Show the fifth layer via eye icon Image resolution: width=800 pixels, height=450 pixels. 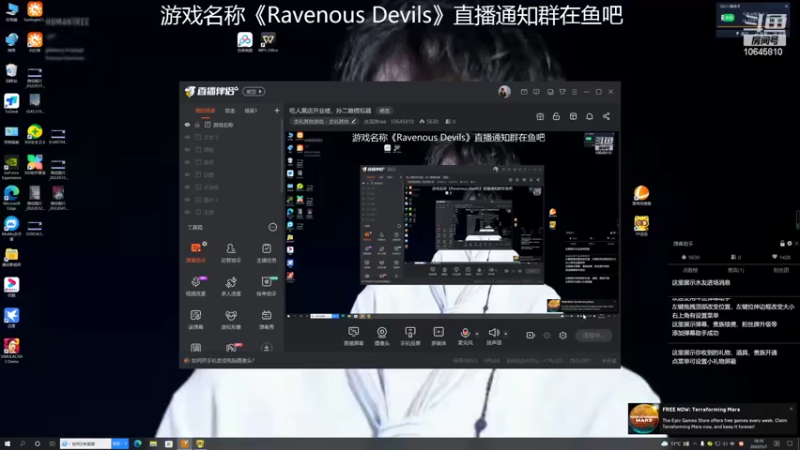(x=187, y=174)
